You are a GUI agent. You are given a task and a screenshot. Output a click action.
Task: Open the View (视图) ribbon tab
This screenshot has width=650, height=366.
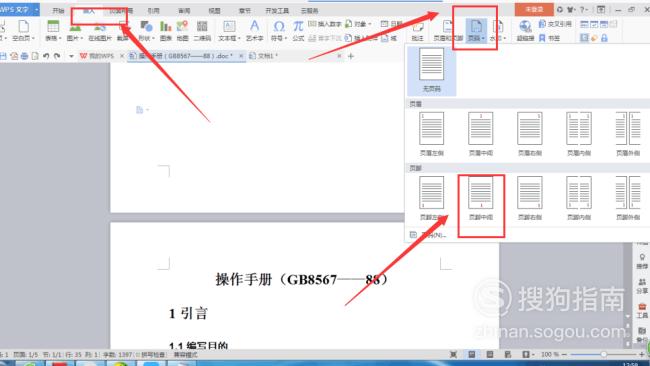(214, 11)
